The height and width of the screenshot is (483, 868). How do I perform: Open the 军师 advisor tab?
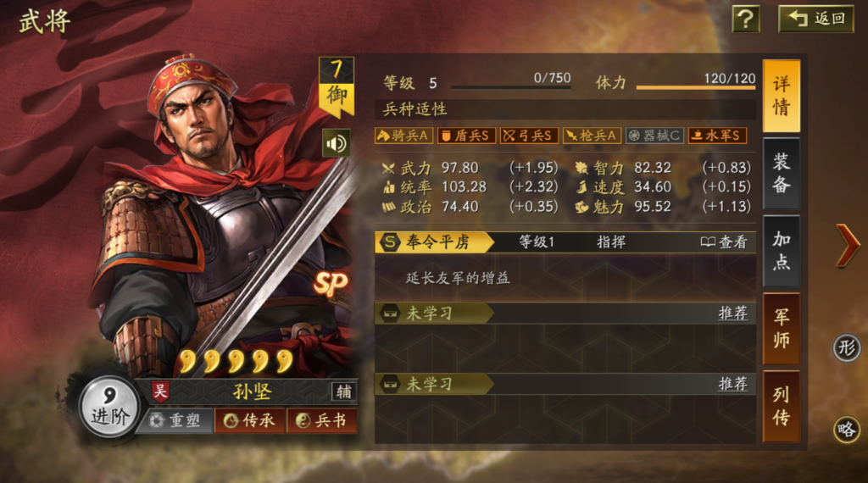click(781, 328)
